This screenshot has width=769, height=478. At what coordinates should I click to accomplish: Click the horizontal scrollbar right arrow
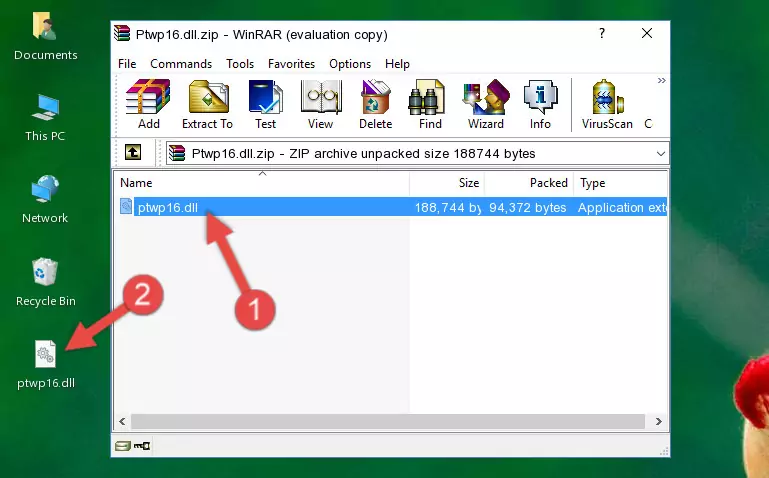click(x=659, y=421)
